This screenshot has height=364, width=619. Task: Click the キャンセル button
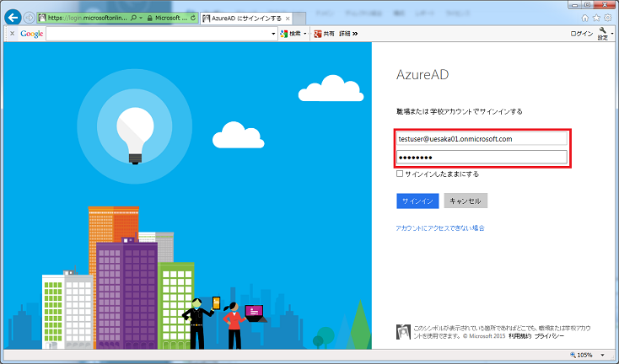(466, 201)
